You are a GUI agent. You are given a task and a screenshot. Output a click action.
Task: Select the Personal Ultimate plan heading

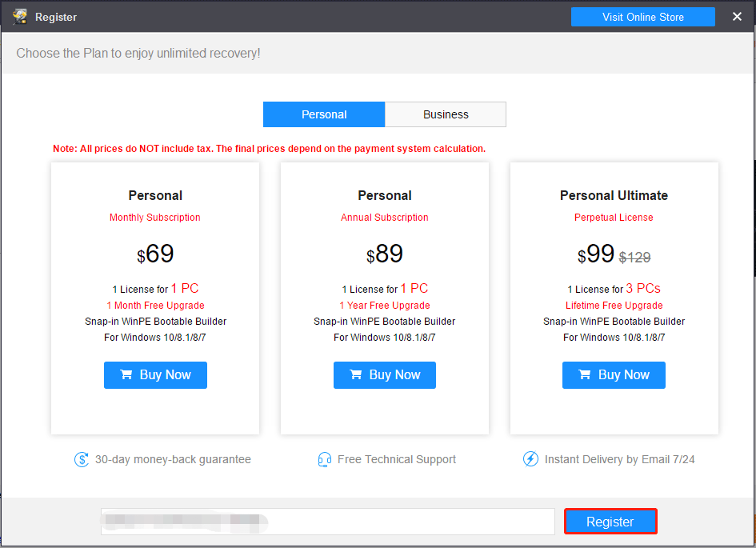pos(614,195)
